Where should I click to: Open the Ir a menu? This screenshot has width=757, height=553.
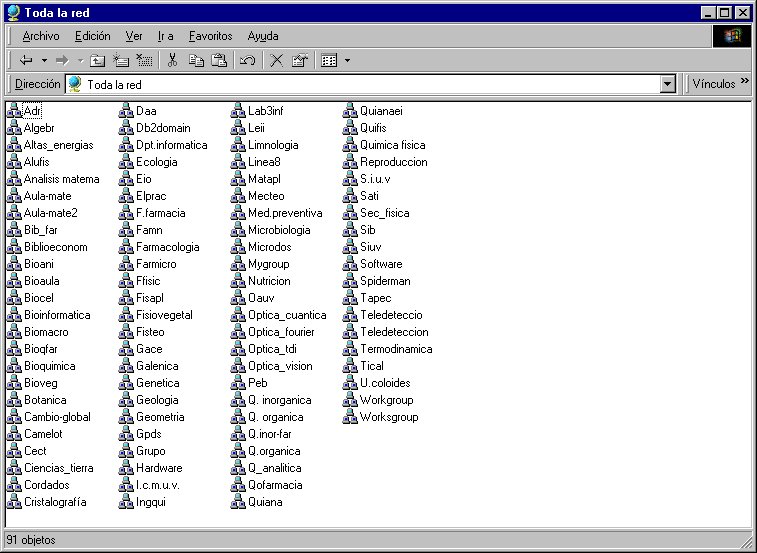(166, 36)
